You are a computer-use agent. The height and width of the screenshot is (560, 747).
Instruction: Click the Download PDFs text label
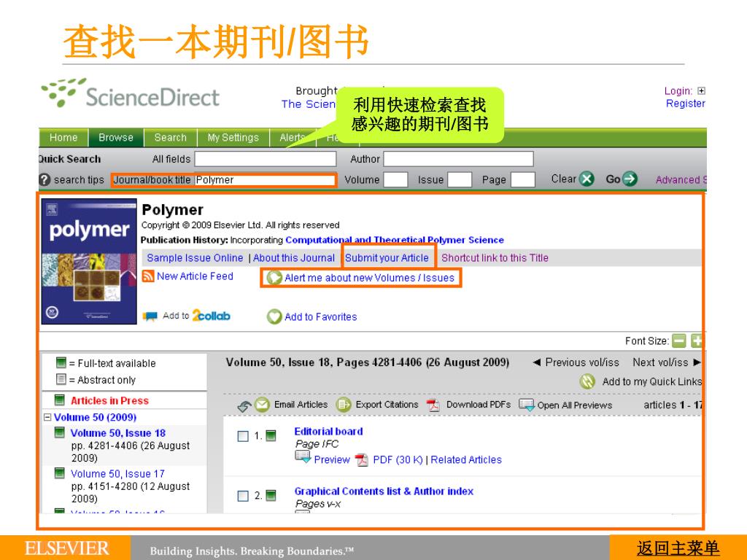pos(479,405)
